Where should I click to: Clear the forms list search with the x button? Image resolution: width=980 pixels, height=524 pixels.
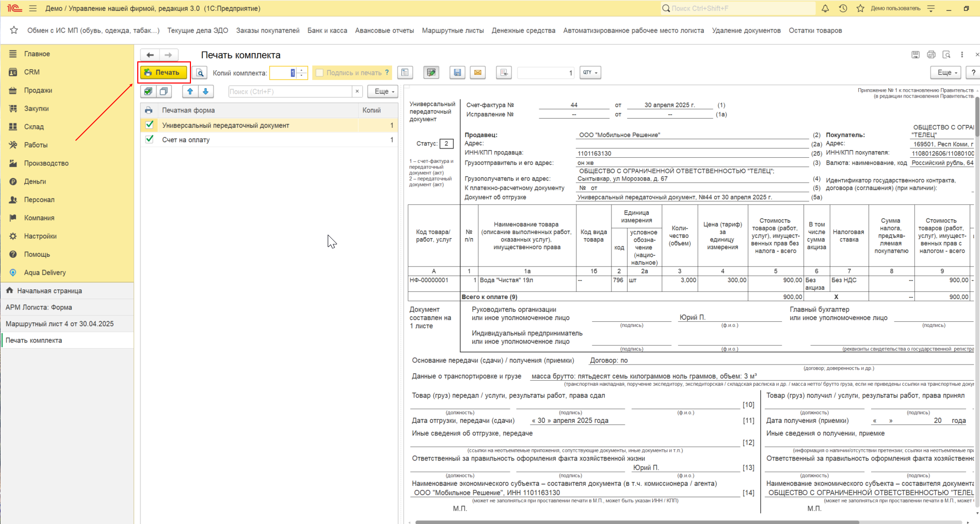coord(357,91)
